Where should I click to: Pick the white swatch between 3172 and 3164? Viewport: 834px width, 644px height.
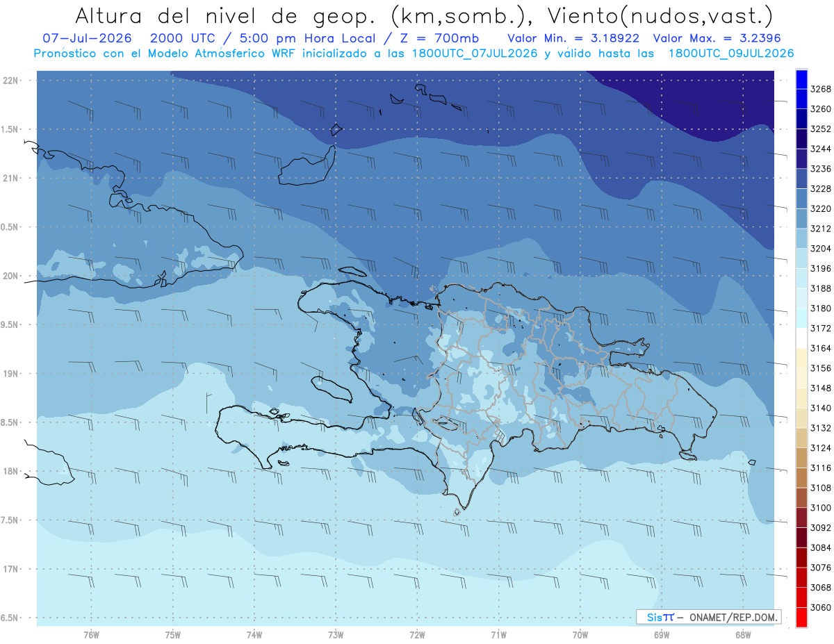click(801, 338)
